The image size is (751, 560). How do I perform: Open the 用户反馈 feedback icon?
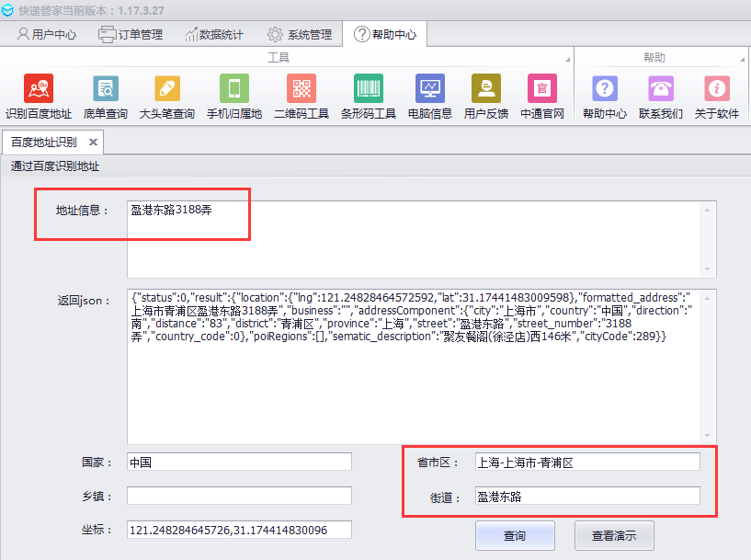point(485,89)
